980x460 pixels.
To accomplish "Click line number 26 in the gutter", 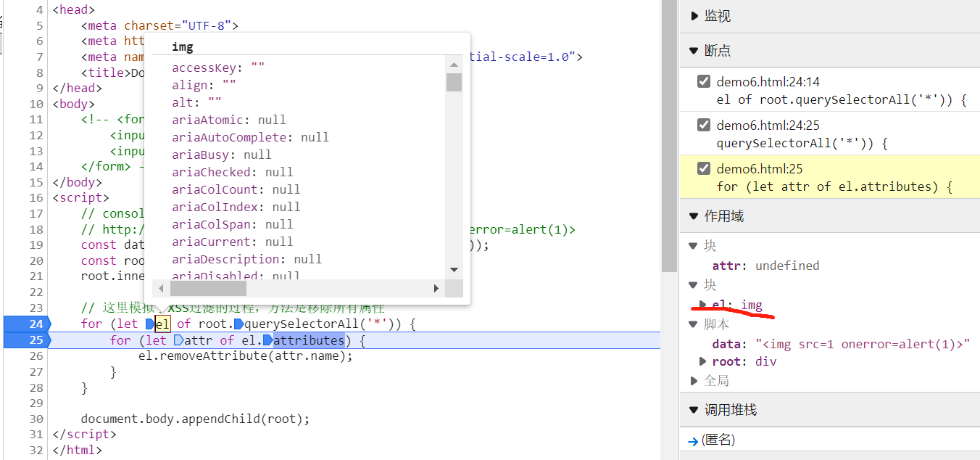I will tap(36, 356).
